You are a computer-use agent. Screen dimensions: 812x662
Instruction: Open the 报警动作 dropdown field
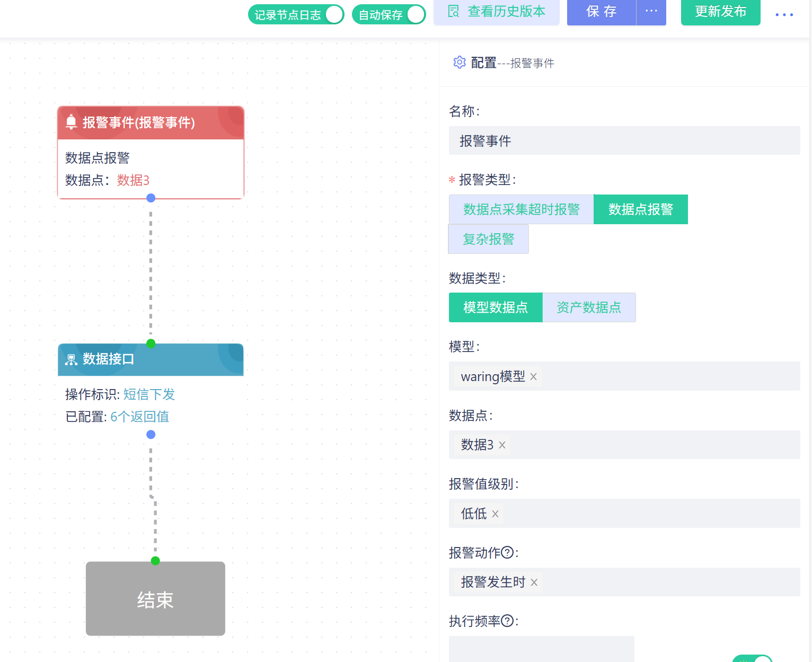point(624,582)
